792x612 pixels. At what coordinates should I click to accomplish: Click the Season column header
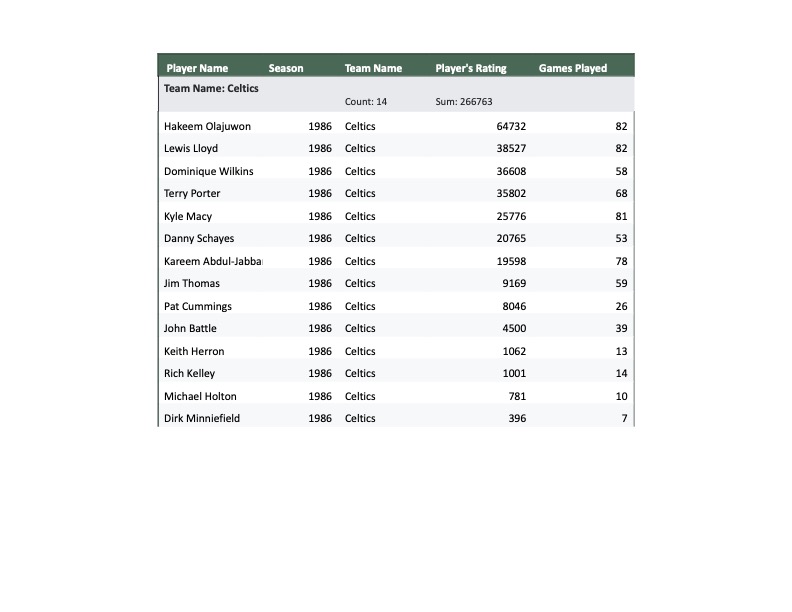286,68
